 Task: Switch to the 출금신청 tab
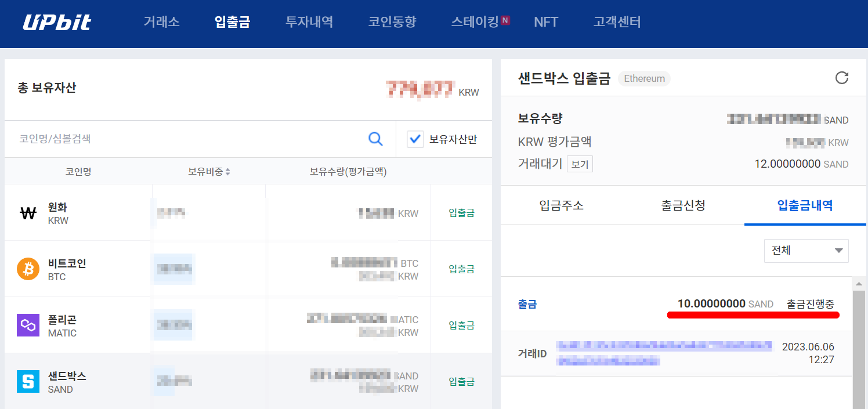pyautogui.click(x=683, y=205)
